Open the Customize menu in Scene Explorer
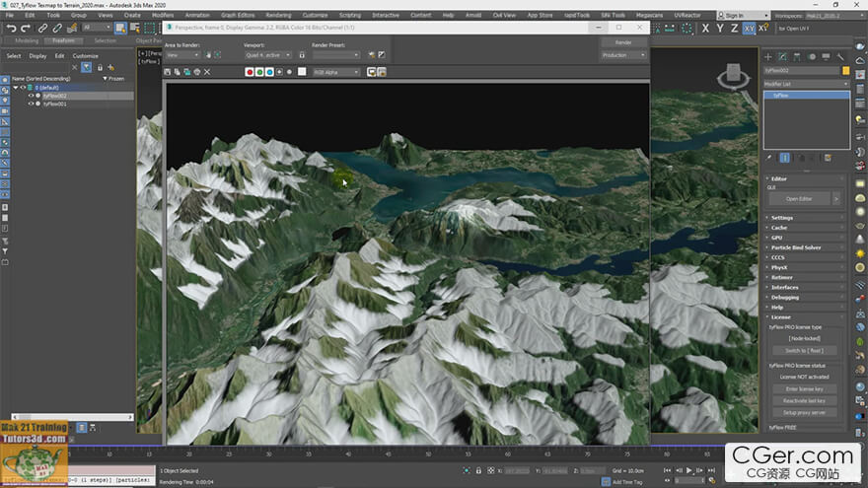The height and width of the screenshot is (488, 868). [x=85, y=56]
